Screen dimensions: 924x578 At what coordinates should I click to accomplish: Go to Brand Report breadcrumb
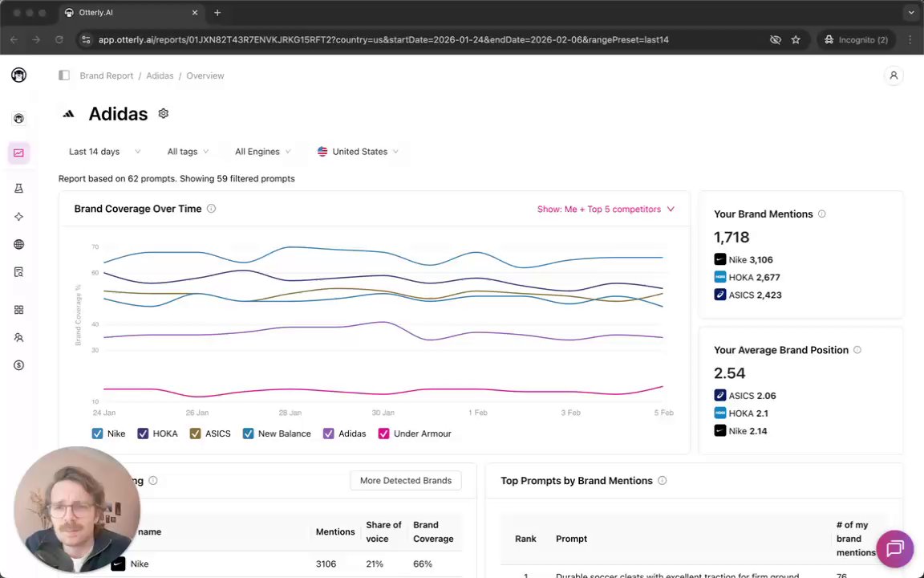pyautogui.click(x=107, y=75)
